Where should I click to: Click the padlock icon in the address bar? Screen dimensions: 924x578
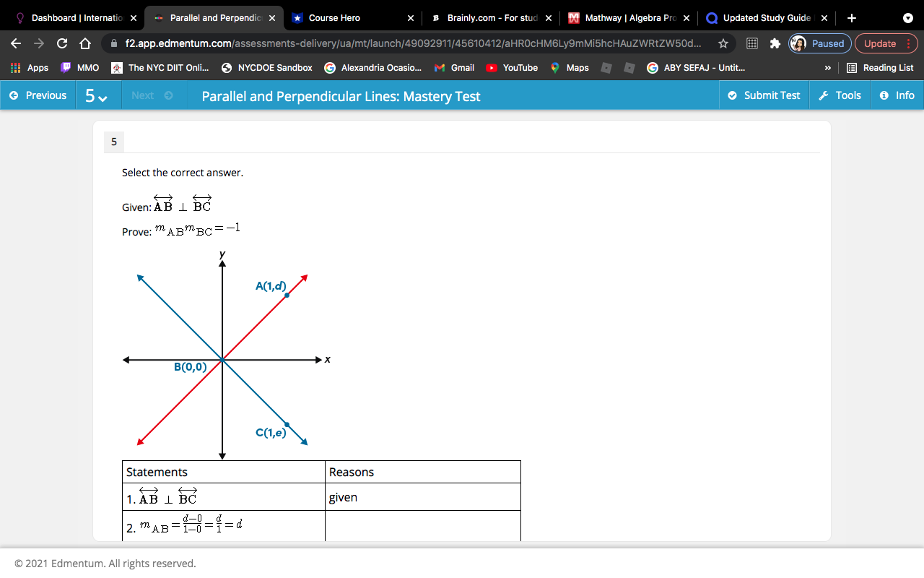114,43
